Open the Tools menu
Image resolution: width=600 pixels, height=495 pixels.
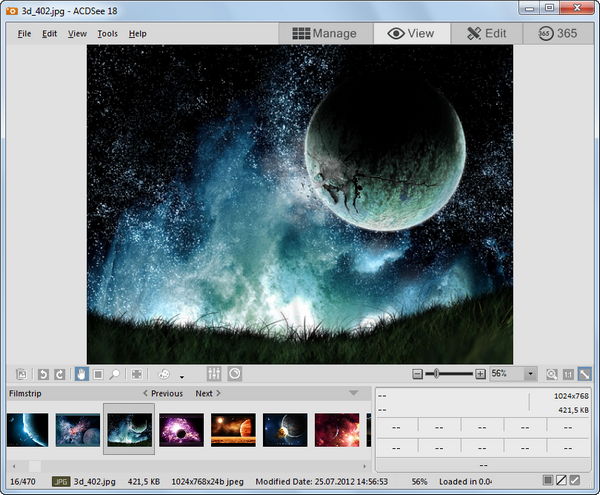click(x=107, y=34)
